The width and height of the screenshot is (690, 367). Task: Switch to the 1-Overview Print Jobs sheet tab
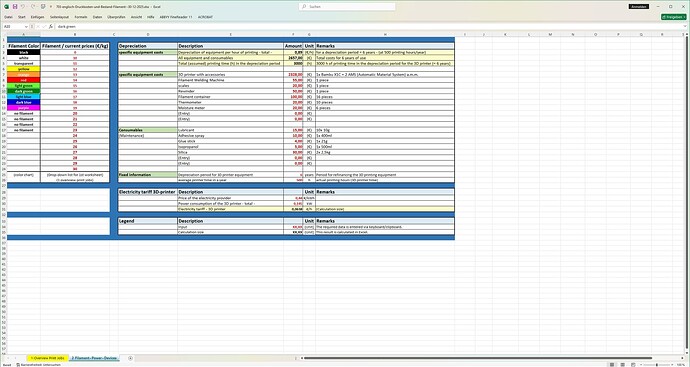coord(47,358)
